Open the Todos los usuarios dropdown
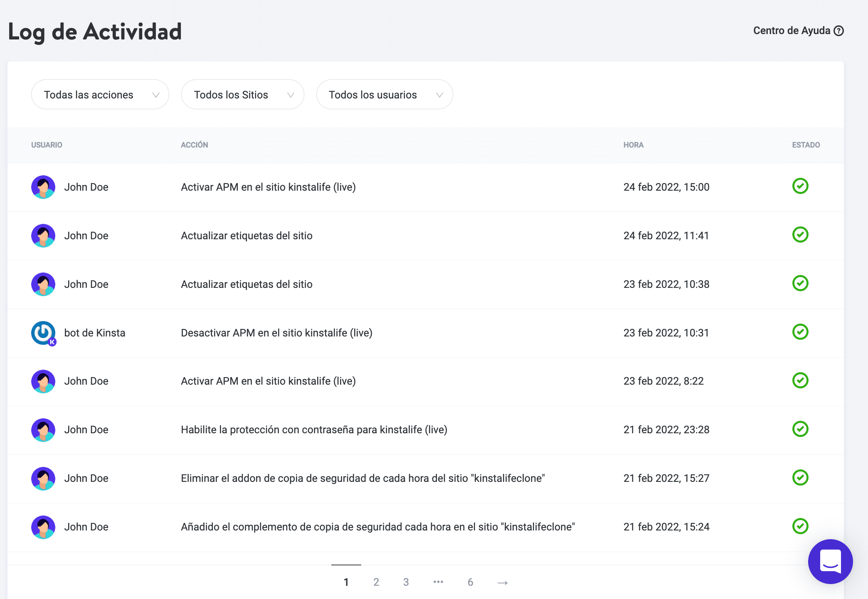 (384, 95)
